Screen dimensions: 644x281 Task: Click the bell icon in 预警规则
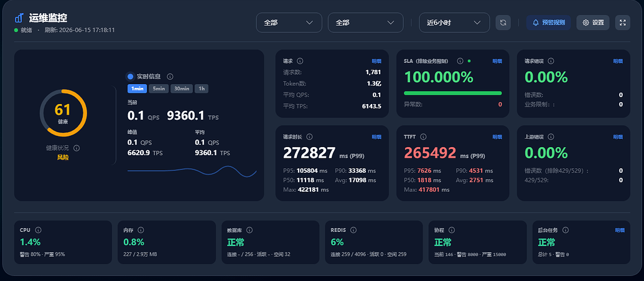[x=535, y=22]
